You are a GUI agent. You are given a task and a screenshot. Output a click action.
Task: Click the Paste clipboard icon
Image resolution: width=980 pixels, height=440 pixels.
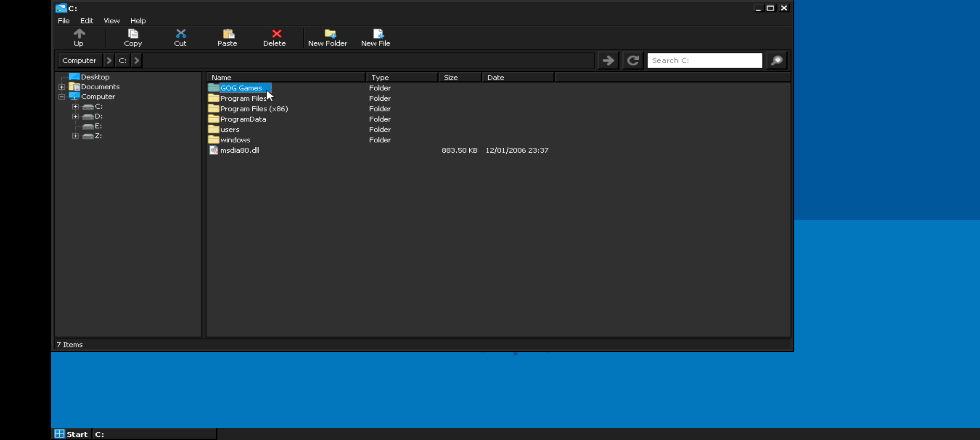pyautogui.click(x=228, y=34)
